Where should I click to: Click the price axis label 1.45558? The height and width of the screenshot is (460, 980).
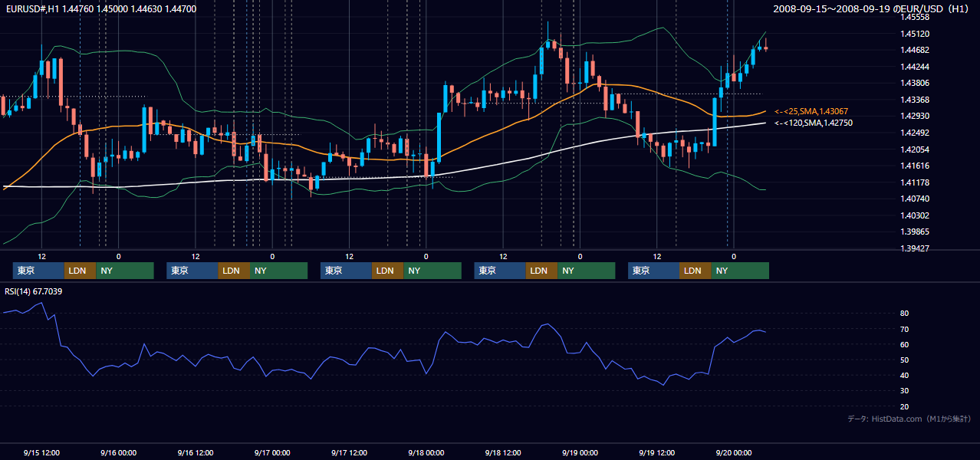(x=914, y=17)
